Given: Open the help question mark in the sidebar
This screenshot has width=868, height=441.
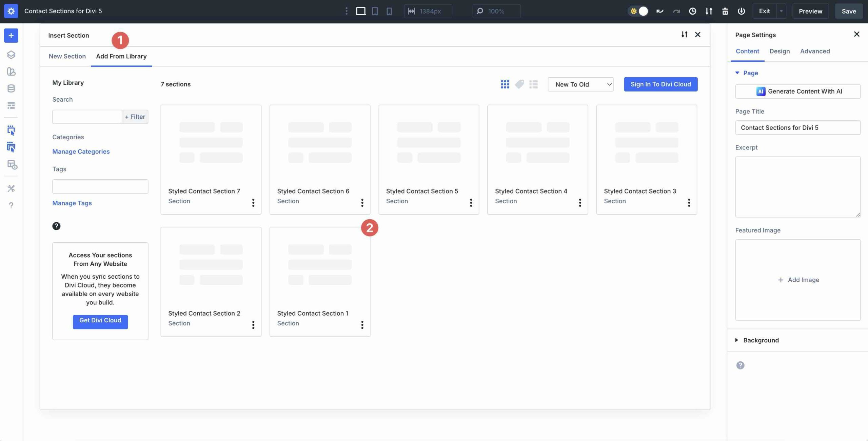Looking at the screenshot, I should [x=11, y=205].
